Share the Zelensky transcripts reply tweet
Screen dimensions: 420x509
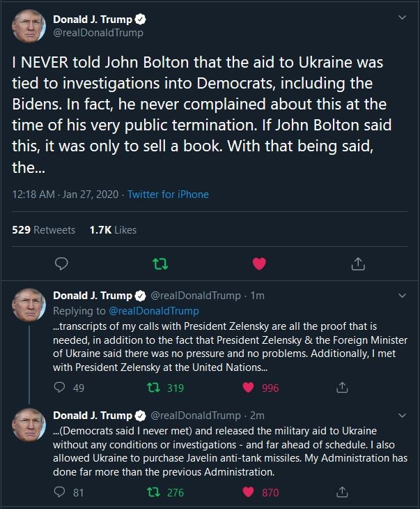(342, 388)
